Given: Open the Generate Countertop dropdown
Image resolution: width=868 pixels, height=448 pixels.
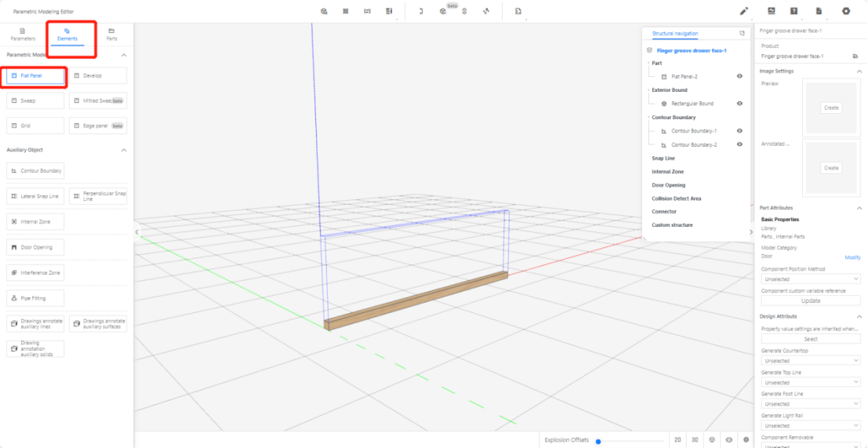Looking at the screenshot, I should 811,361.
